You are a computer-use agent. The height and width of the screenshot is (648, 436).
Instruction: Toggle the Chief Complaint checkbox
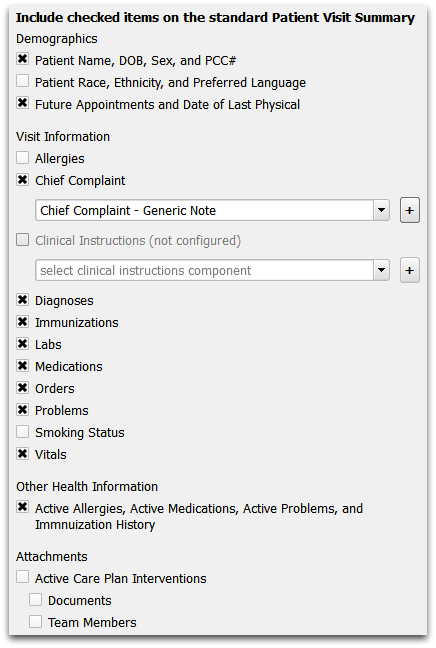tap(23, 180)
